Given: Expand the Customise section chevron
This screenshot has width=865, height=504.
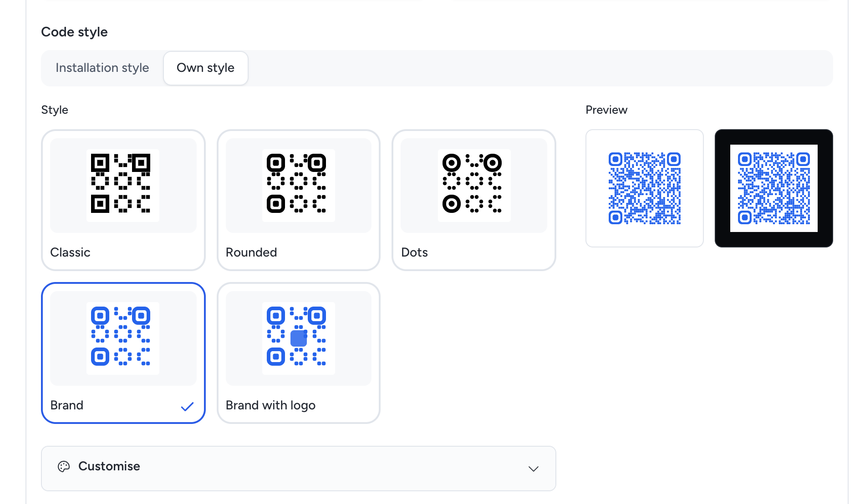Looking at the screenshot, I should [x=534, y=469].
